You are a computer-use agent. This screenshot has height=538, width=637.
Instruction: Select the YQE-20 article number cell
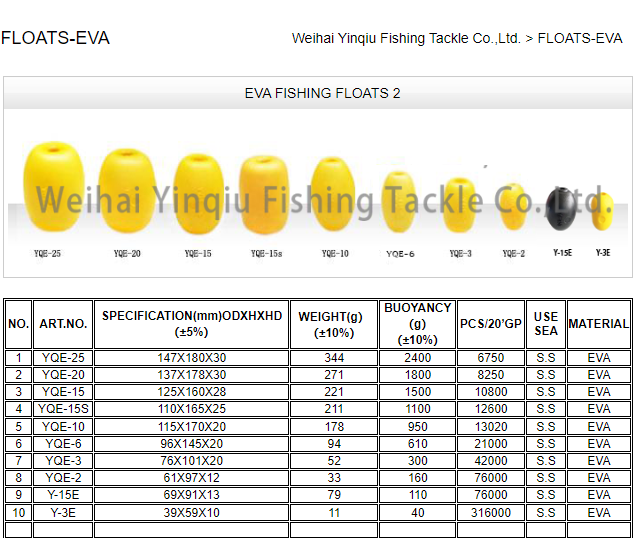63,375
